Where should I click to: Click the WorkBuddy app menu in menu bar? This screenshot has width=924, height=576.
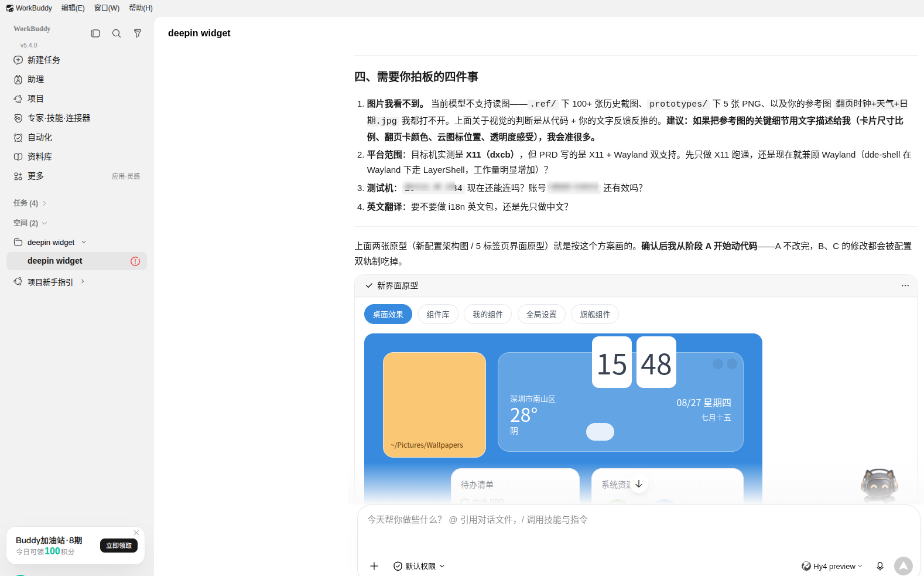coord(29,8)
